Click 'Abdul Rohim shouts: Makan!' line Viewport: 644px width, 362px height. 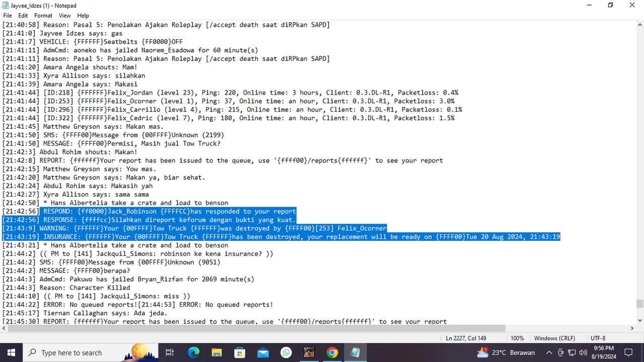[70, 152]
